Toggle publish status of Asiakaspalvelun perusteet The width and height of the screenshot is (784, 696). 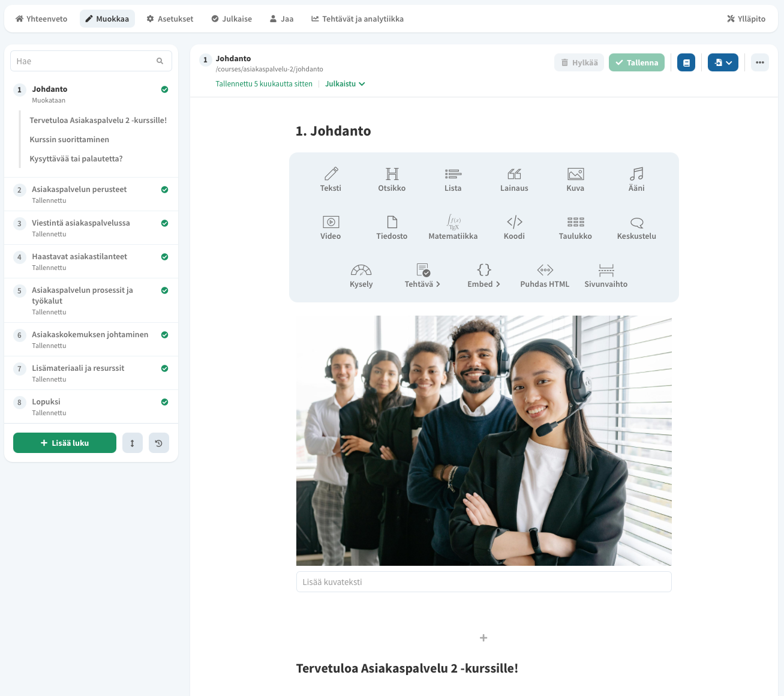164,189
